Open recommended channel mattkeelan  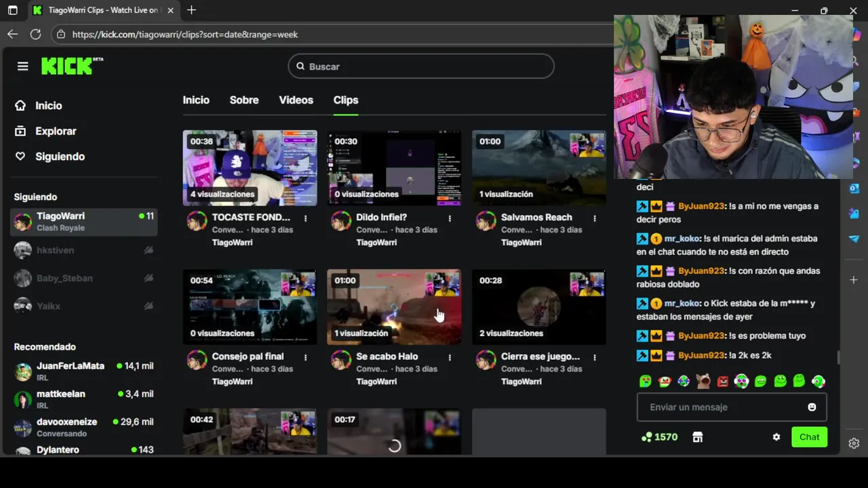point(84,399)
